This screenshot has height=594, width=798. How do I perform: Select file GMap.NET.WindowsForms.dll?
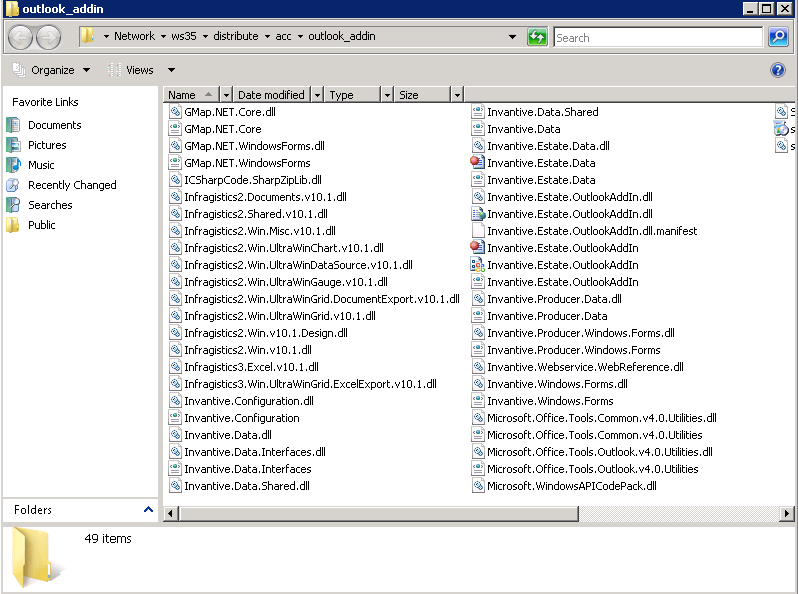pyautogui.click(x=254, y=146)
